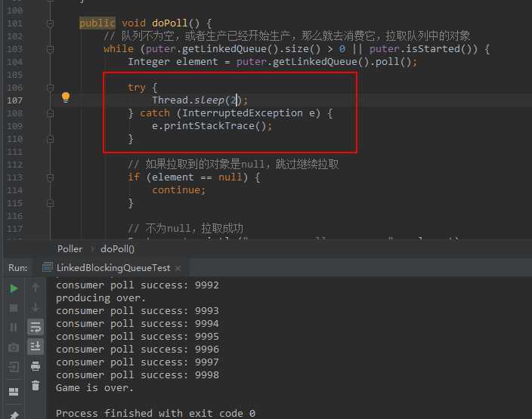Click the yellow lightbulb intention icon
Viewport: 532px width, 419px height.
click(x=66, y=97)
